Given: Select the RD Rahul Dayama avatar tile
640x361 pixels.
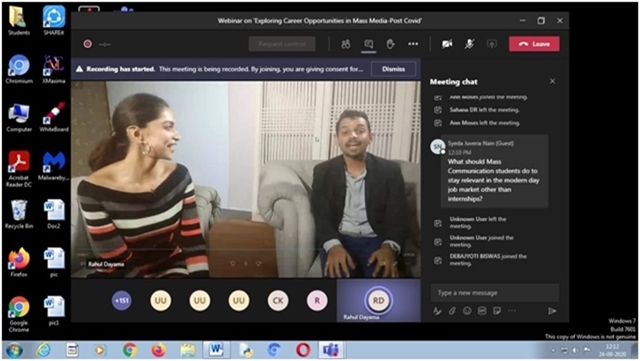Looking at the screenshot, I should pyautogui.click(x=378, y=301).
